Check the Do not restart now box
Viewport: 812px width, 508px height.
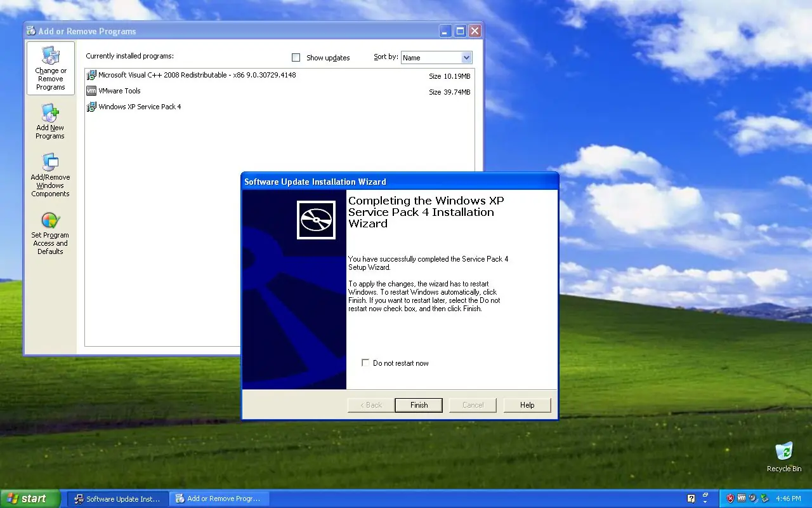coord(365,363)
